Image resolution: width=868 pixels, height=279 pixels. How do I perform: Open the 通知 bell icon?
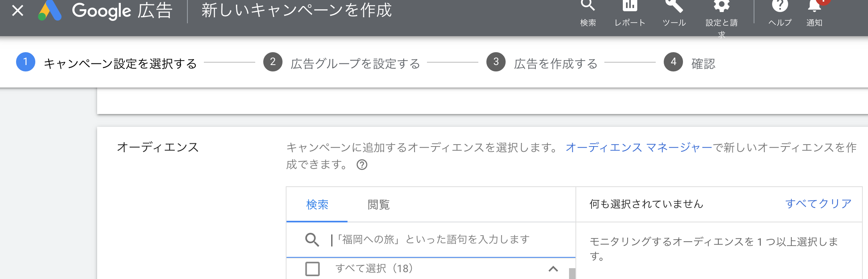(x=814, y=6)
